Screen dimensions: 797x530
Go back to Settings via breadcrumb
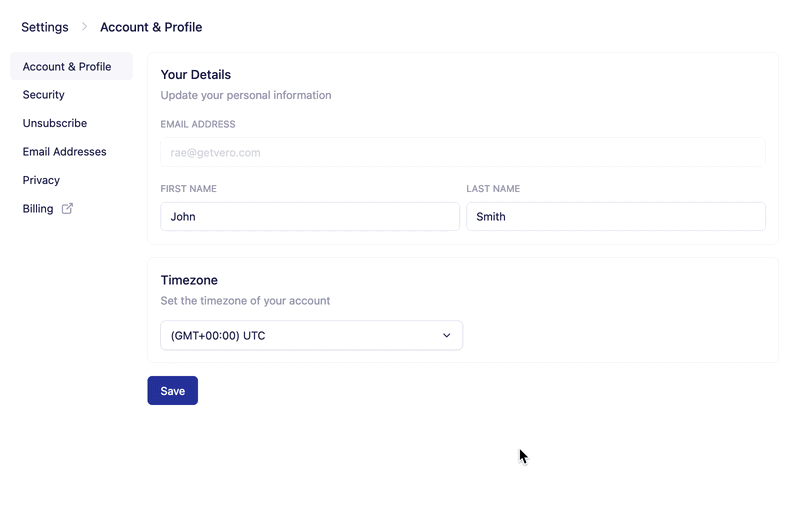tap(45, 27)
